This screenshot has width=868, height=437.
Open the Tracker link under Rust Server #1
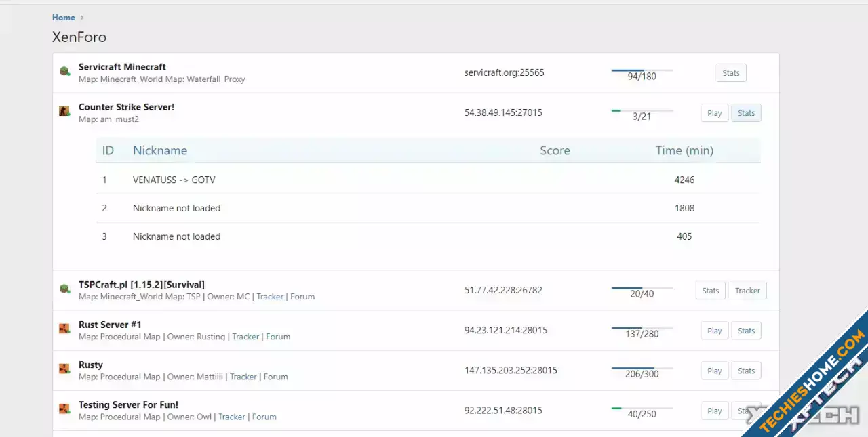(245, 337)
